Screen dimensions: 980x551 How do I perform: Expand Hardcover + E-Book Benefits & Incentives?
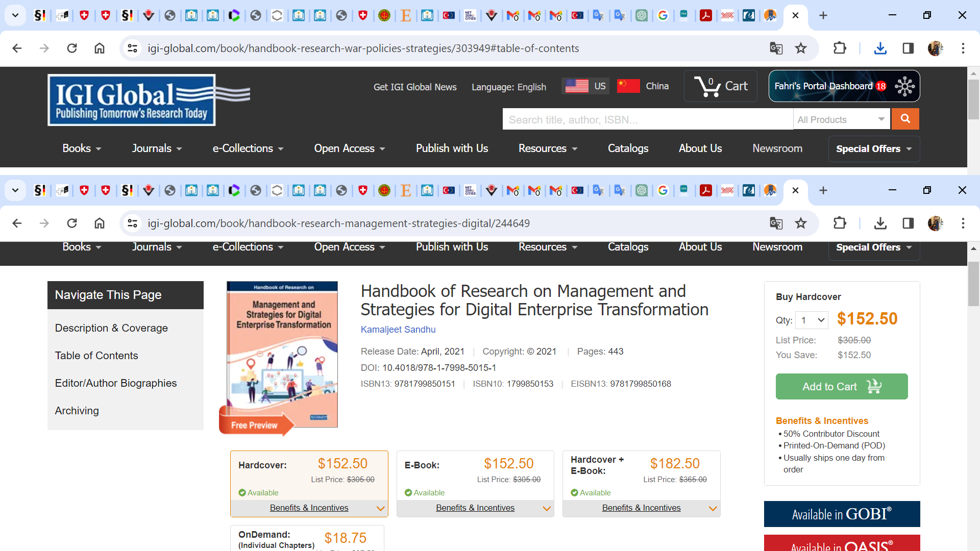pyautogui.click(x=642, y=508)
